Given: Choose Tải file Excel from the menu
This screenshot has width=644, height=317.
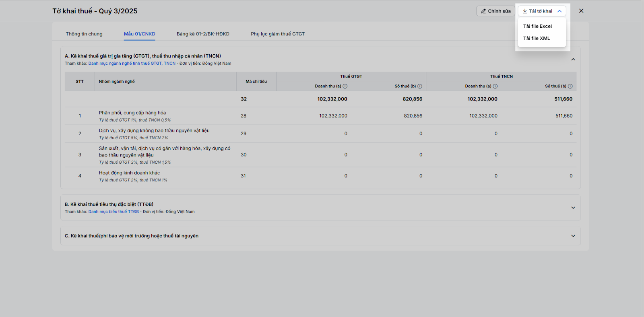Looking at the screenshot, I should click(537, 26).
